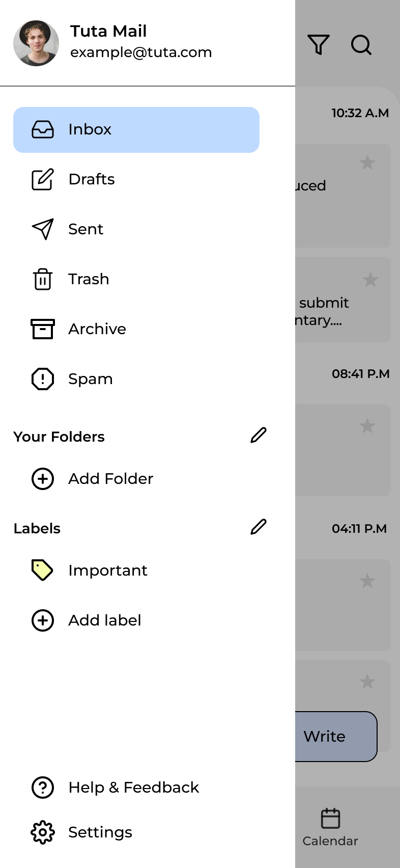The height and width of the screenshot is (868, 400).
Task: Toggle the star on the 08:41 P.M email
Action: coord(367,426)
